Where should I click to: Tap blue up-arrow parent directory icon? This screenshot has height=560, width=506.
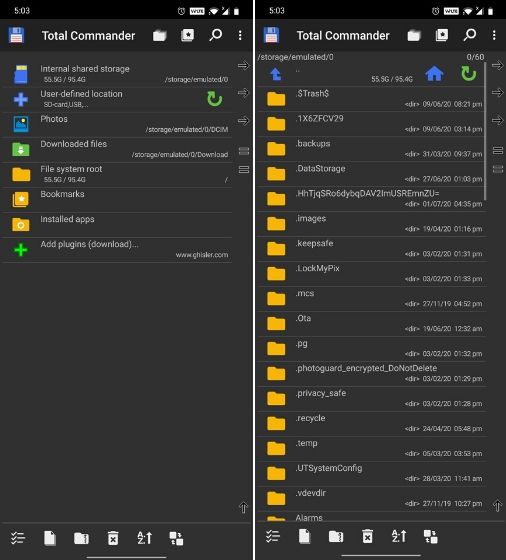(x=276, y=74)
